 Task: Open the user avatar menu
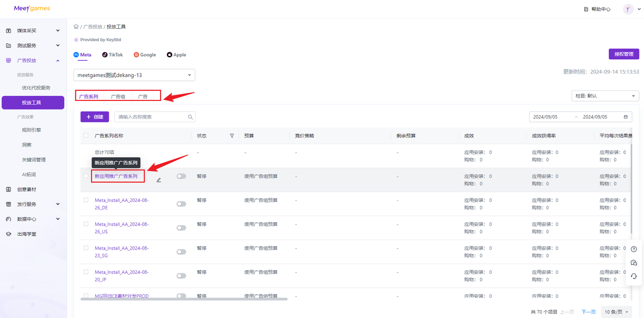pos(628,9)
